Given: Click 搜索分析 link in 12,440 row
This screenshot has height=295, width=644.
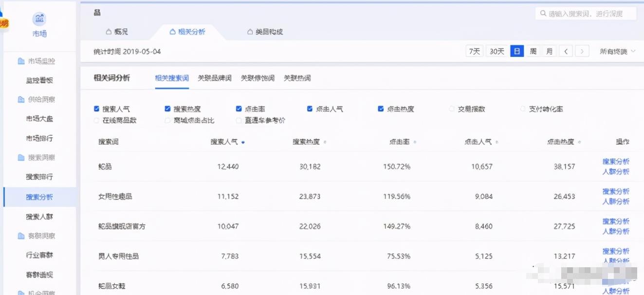Looking at the screenshot, I should [616, 162].
